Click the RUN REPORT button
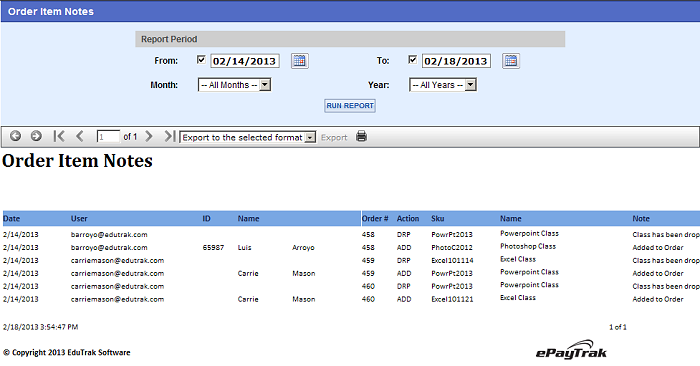 pyautogui.click(x=350, y=106)
